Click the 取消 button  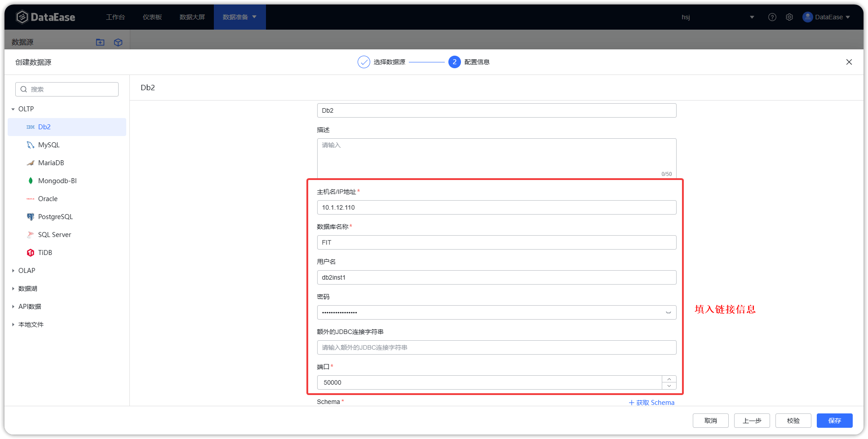710,421
